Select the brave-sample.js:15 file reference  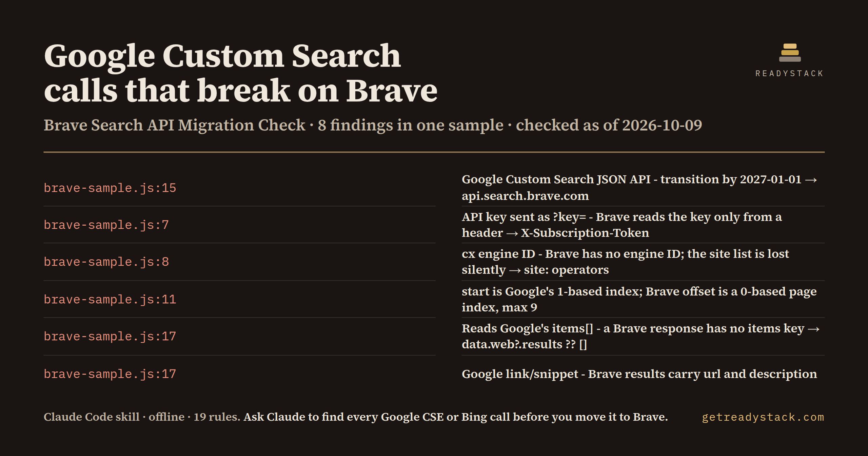(110, 188)
